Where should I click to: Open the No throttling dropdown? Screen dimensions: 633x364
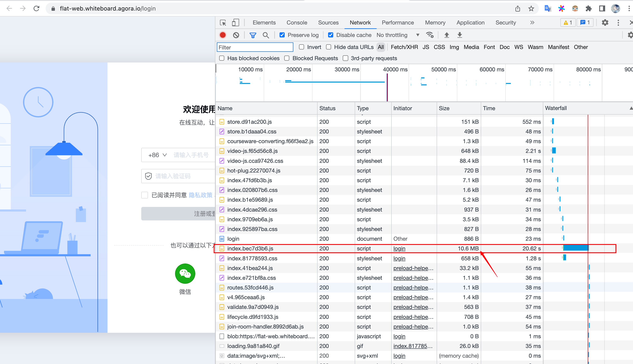tap(398, 35)
